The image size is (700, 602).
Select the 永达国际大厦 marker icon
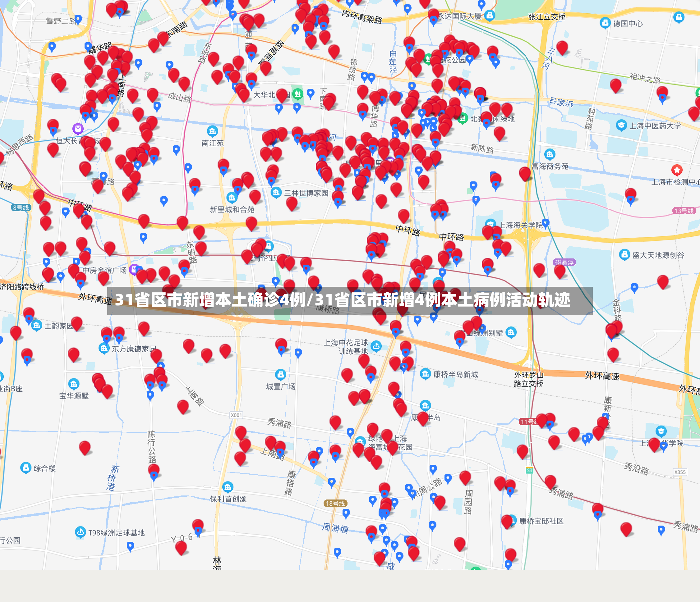pyautogui.click(x=490, y=15)
